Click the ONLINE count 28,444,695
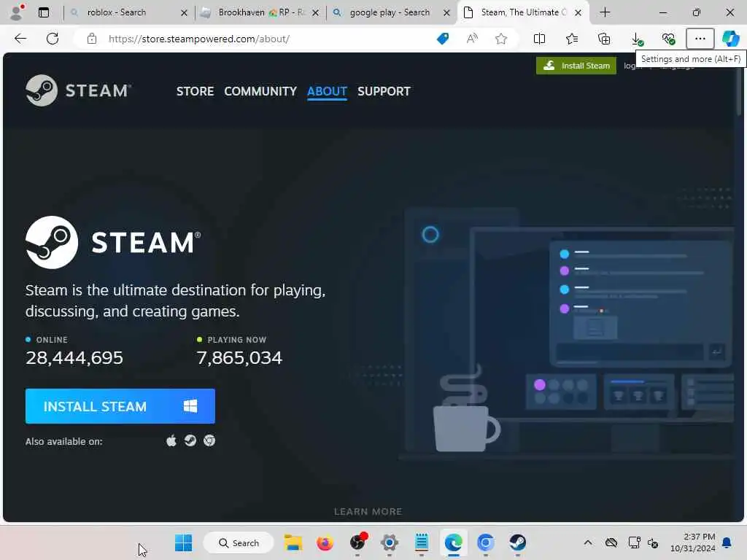Viewport: 747px width, 560px height. click(74, 357)
